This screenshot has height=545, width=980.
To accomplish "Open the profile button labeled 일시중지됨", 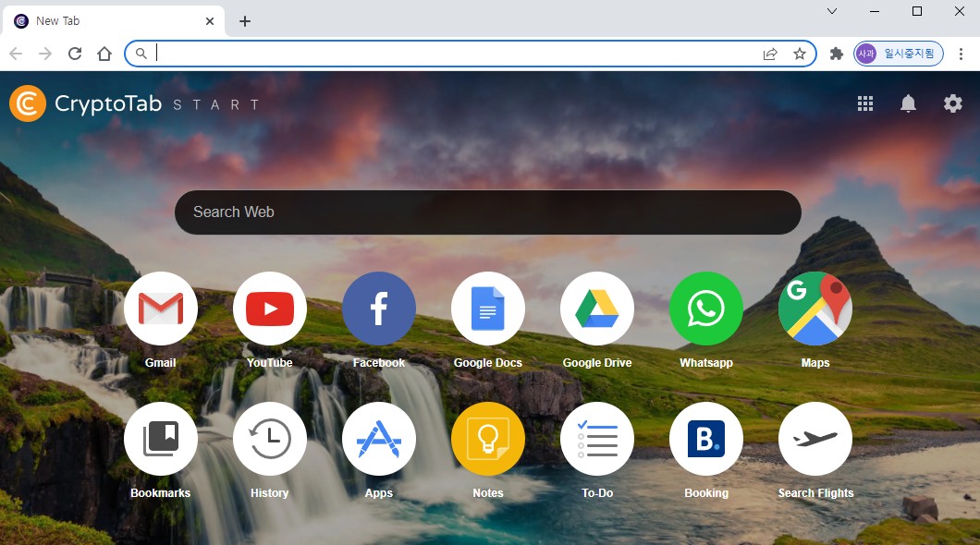I will click(899, 54).
